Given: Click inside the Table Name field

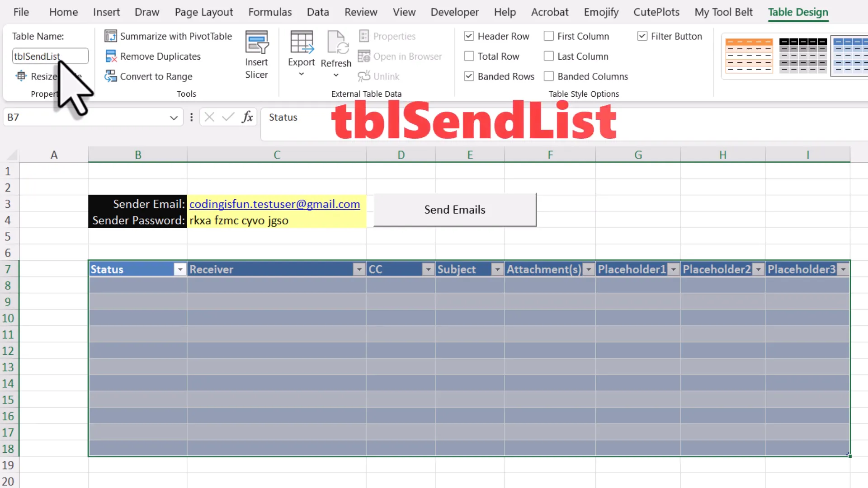Looking at the screenshot, I should 50,56.
